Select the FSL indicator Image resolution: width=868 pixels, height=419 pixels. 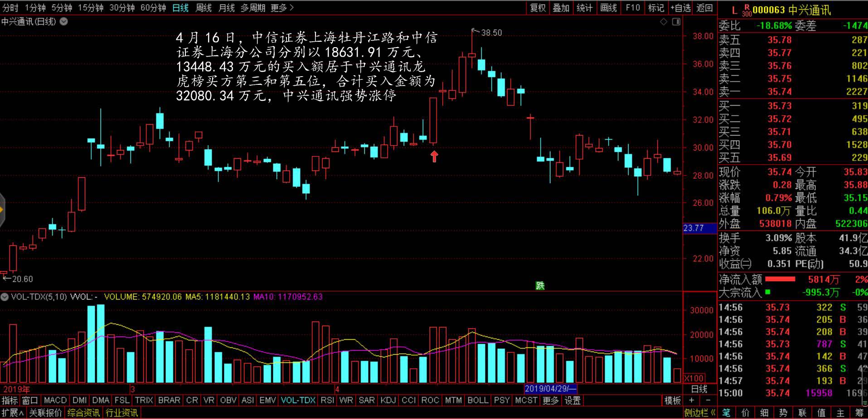coord(122,400)
